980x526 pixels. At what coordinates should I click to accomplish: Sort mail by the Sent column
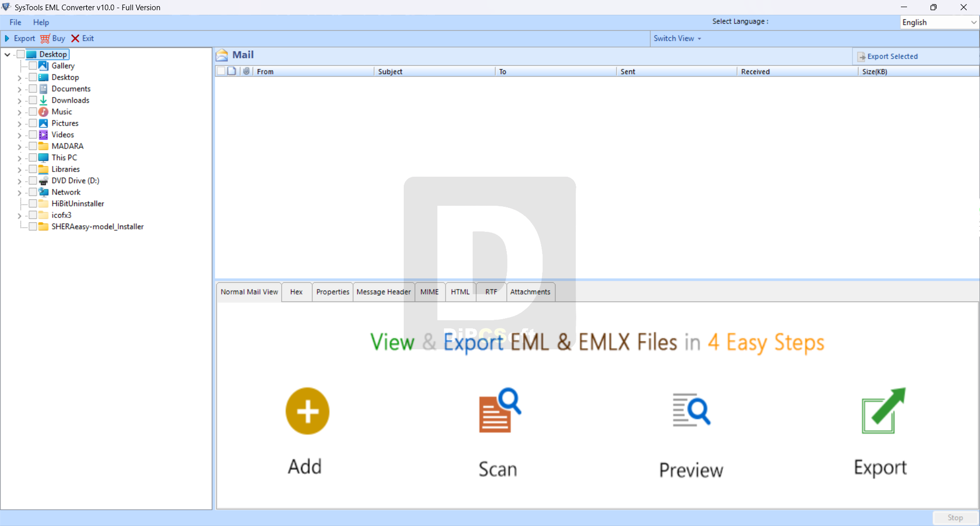coord(677,71)
